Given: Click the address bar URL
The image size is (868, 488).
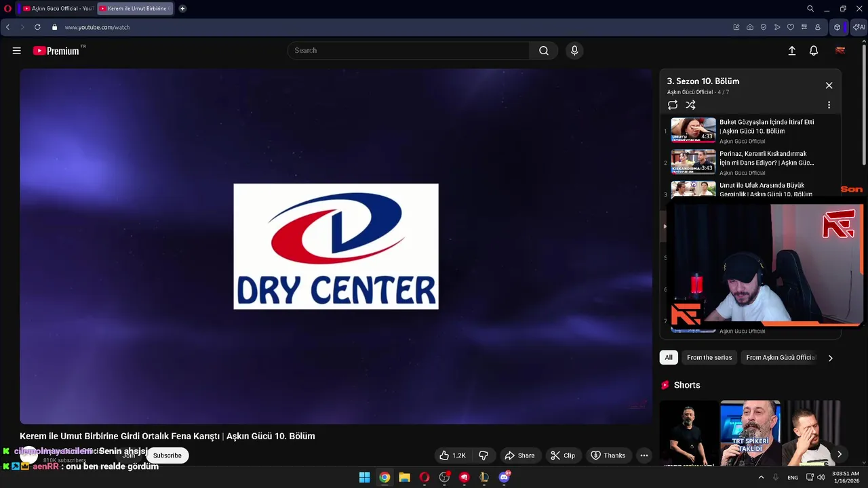Looking at the screenshot, I should click(x=97, y=27).
